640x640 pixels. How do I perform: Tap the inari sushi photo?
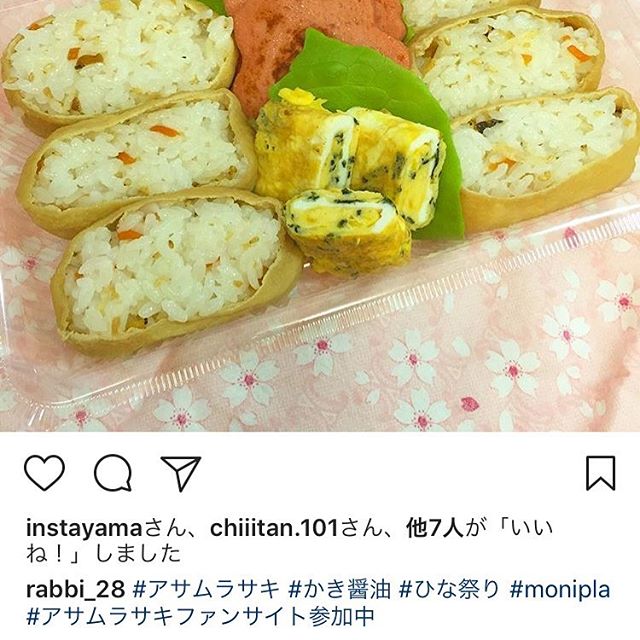coord(320,216)
